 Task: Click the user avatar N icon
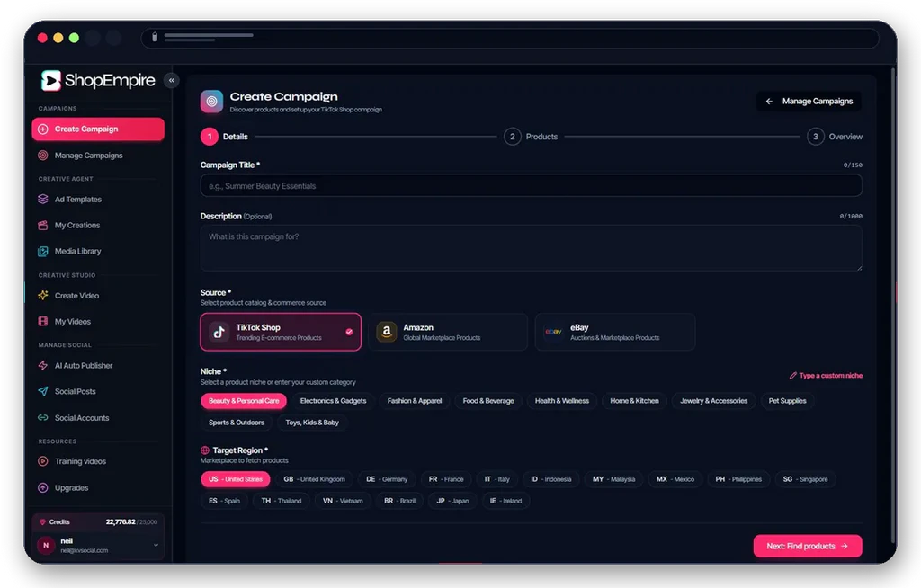coord(46,546)
